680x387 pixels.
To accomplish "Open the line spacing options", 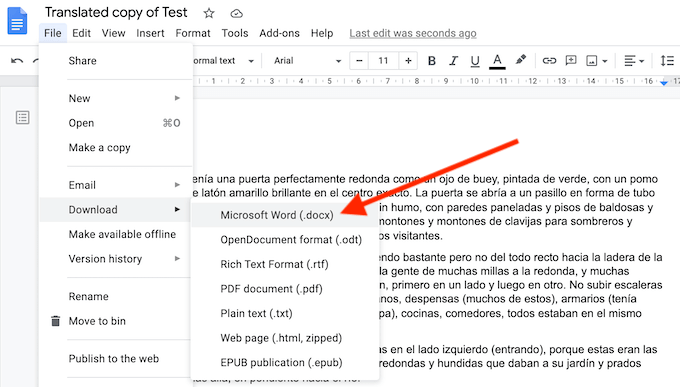I will tap(667, 61).
